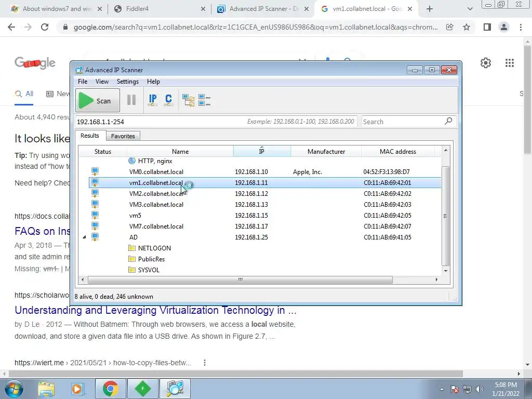Viewport: 532px width, 399px height.
Task: Open the Help menu in Advanced IP Scanner
Action: tap(153, 82)
